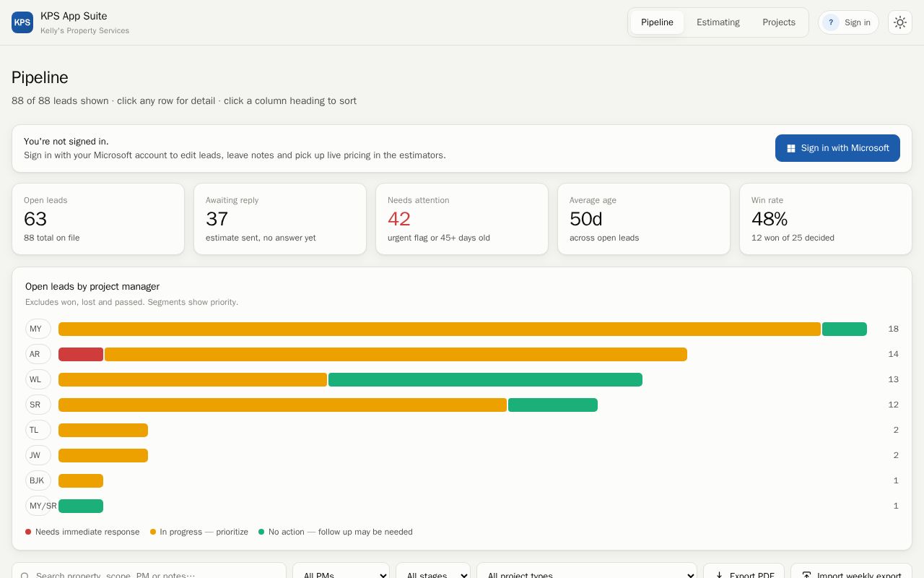Select the JW project manager badge
924x578 pixels.
[x=38, y=455]
